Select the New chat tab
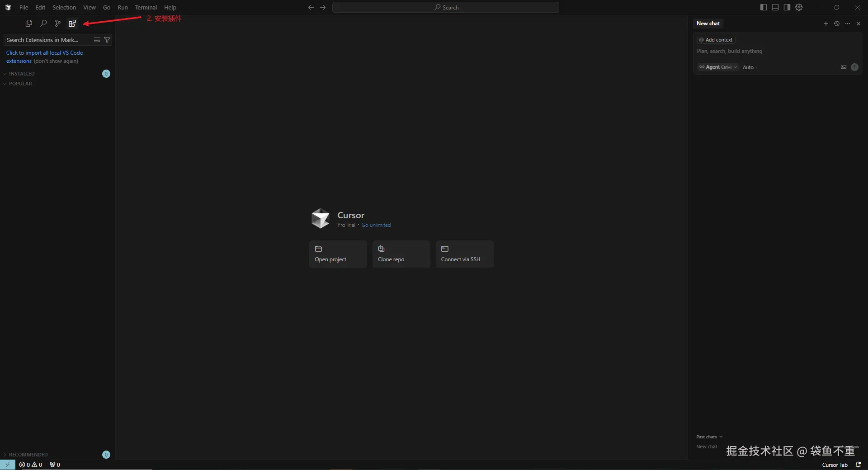Viewport: 868px width, 470px height. [708, 23]
